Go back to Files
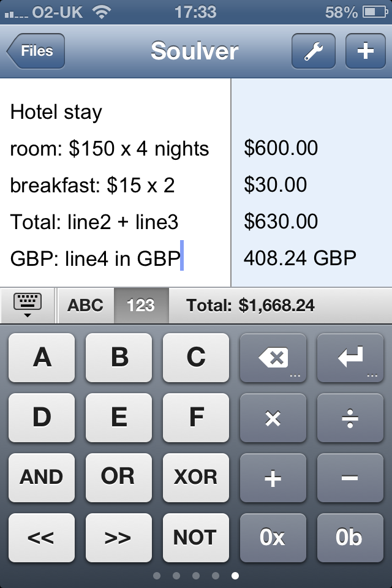The image size is (392, 588). tap(36, 51)
